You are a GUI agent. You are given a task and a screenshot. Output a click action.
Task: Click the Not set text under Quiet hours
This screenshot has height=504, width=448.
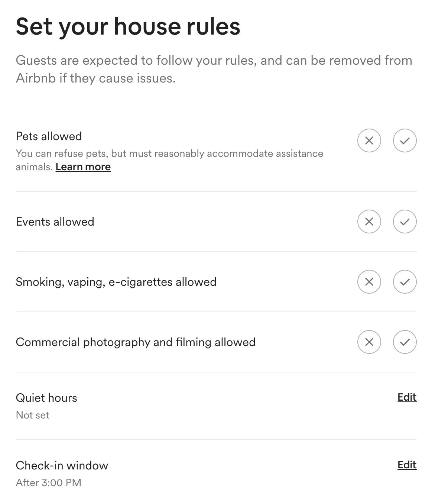(32, 415)
